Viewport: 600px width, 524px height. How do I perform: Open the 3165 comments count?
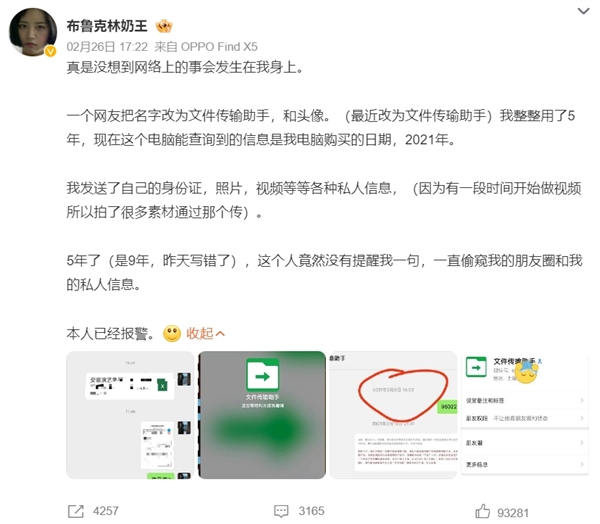point(311,511)
